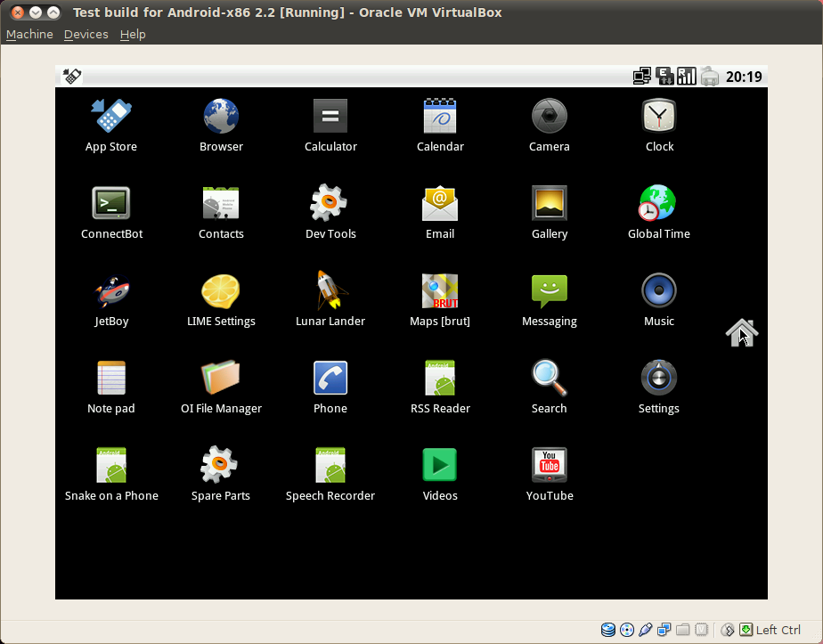Open the Note pad app
The height and width of the screenshot is (644, 823).
110,387
